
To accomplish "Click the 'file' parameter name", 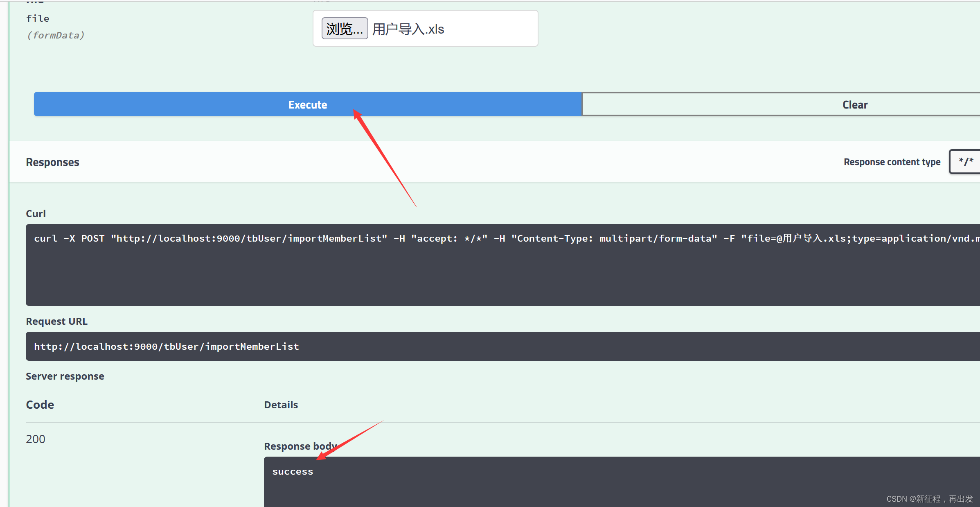I will click(38, 18).
